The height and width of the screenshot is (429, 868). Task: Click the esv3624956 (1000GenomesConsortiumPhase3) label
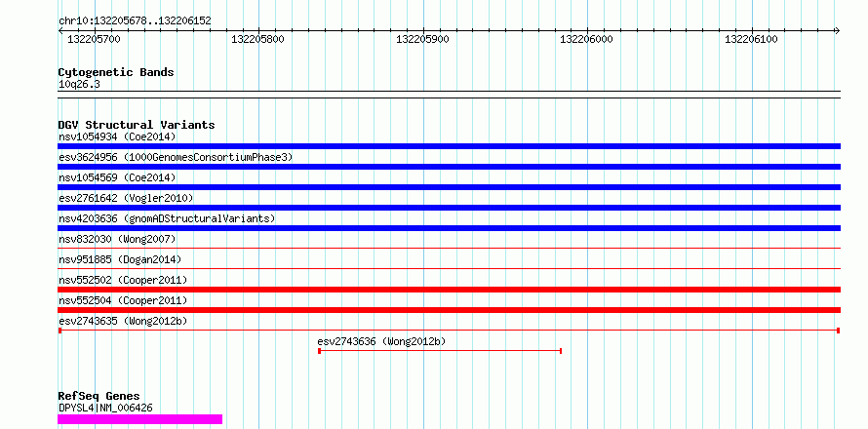click(x=176, y=157)
